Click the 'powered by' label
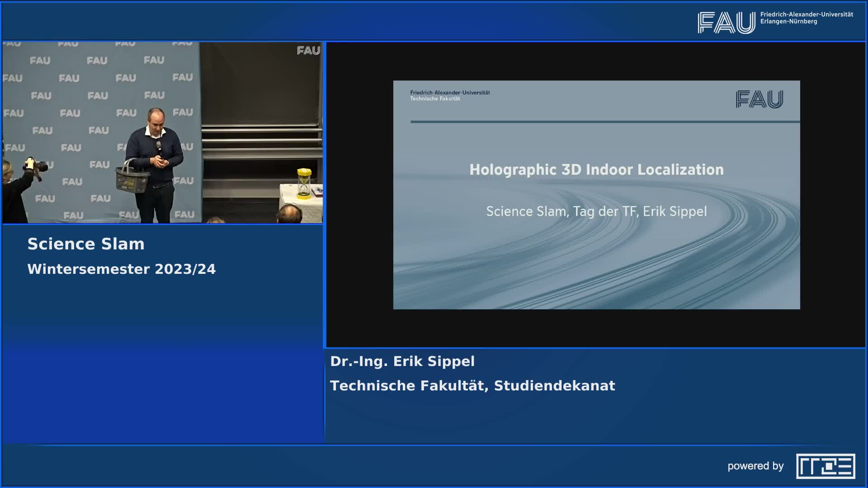Viewport: 868px width, 488px height. tap(756, 466)
